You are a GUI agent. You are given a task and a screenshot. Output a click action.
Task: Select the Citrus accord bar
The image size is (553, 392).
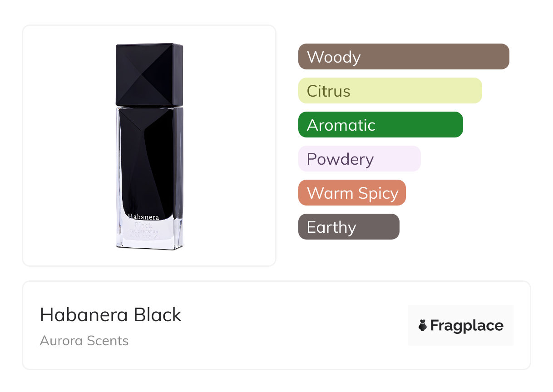(x=390, y=91)
